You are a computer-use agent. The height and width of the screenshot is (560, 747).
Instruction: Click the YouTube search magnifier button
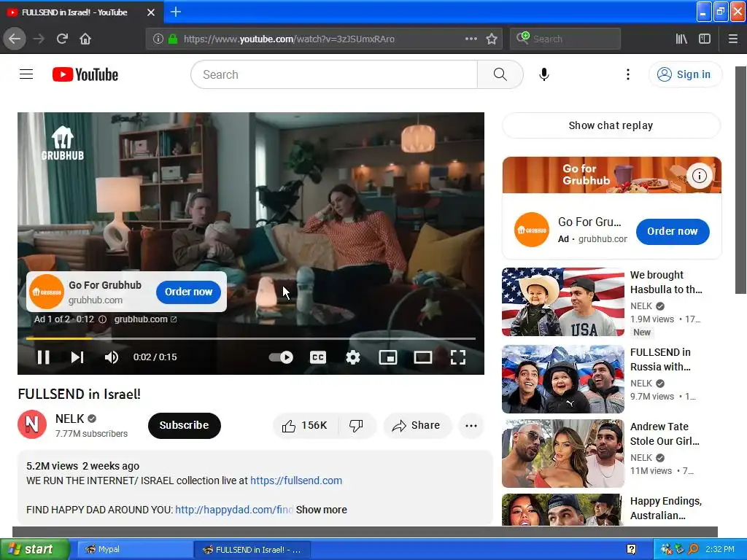(x=500, y=74)
